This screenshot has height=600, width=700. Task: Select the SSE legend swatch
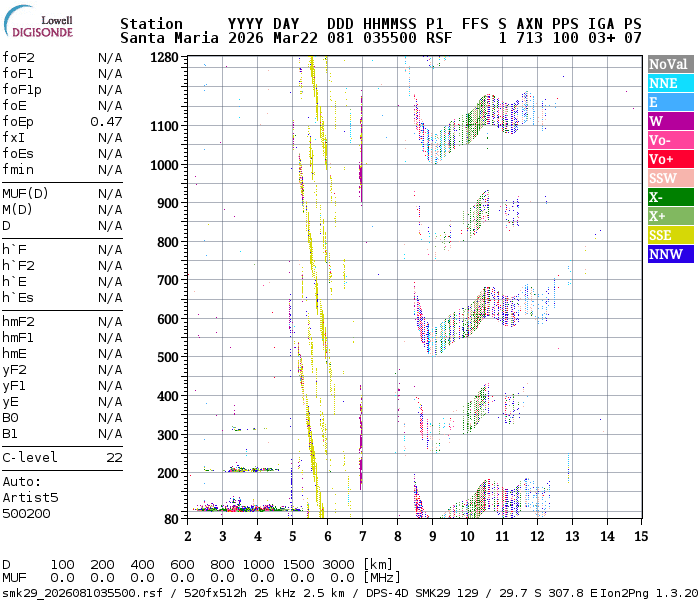point(671,235)
